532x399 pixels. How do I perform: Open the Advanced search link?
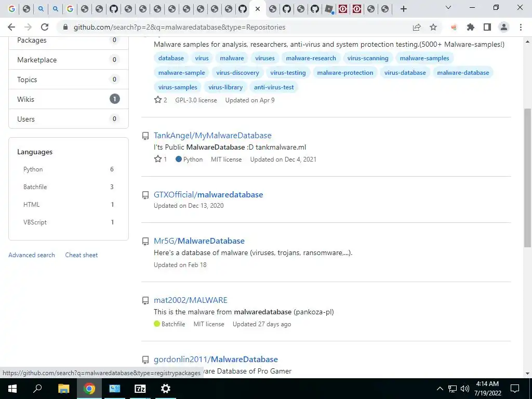coord(32,255)
